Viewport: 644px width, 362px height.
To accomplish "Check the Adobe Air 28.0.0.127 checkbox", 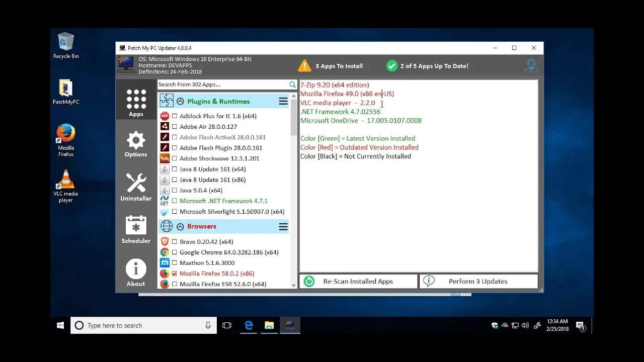I will [175, 127].
